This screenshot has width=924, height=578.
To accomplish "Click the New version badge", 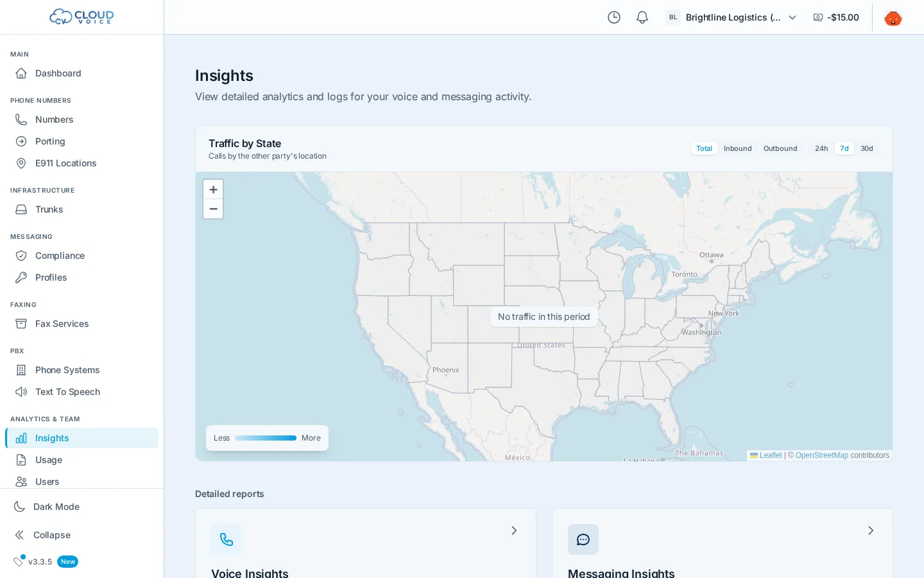I will click(x=67, y=561).
